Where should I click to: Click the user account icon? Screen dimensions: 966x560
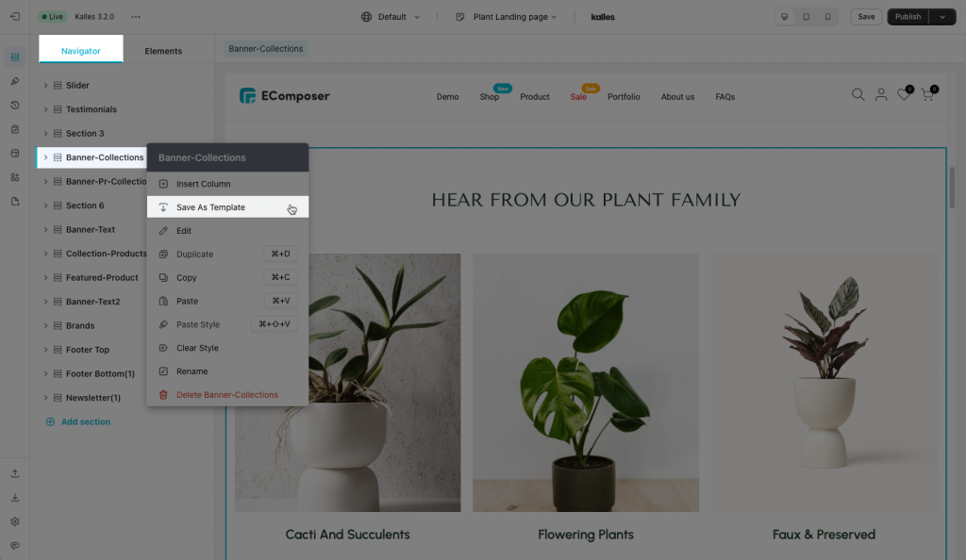[881, 95]
